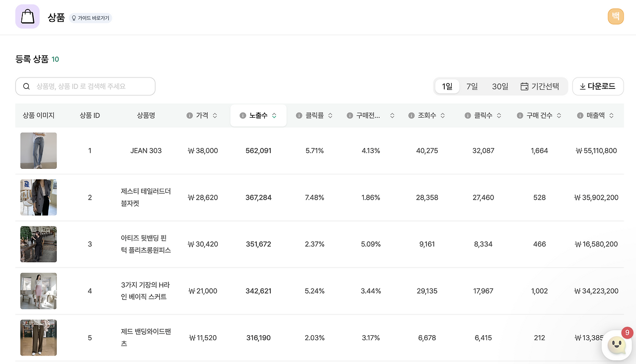Screen dimensions: 636x364
Task: Sort the table by 가격 using its chevron
Action: tap(215, 115)
